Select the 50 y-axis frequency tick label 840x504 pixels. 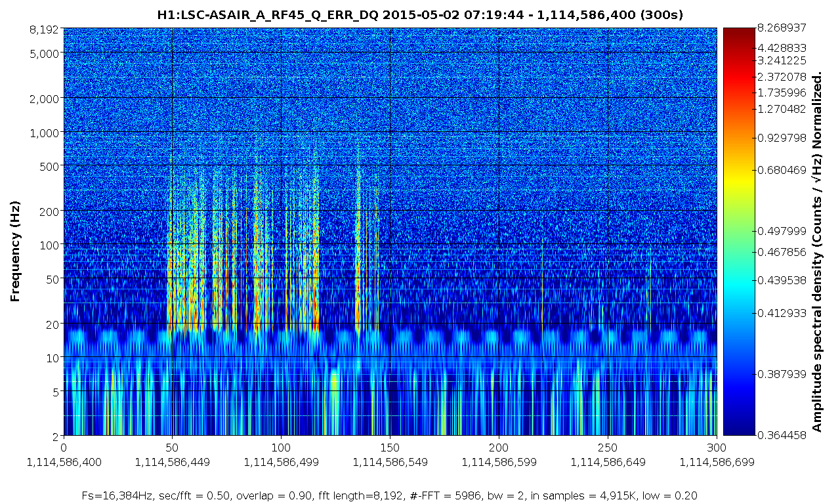[x=53, y=279]
